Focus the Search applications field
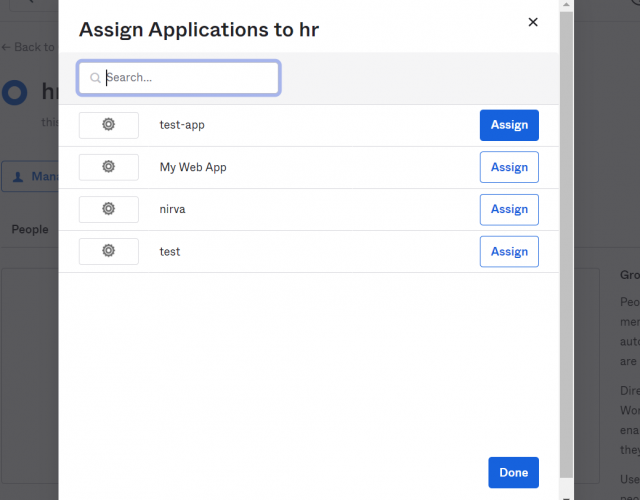640x500 pixels. pos(178,78)
